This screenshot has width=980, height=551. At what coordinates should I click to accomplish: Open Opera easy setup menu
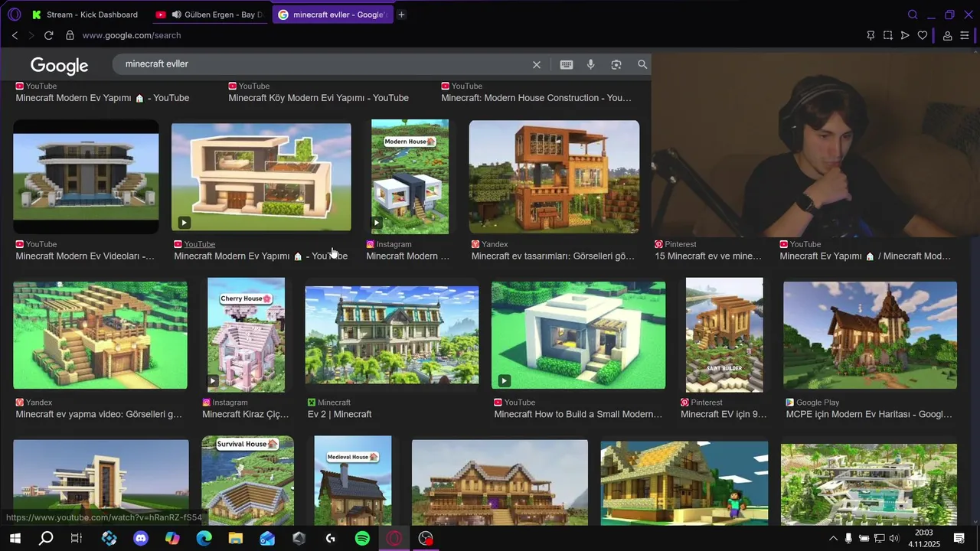965,35
